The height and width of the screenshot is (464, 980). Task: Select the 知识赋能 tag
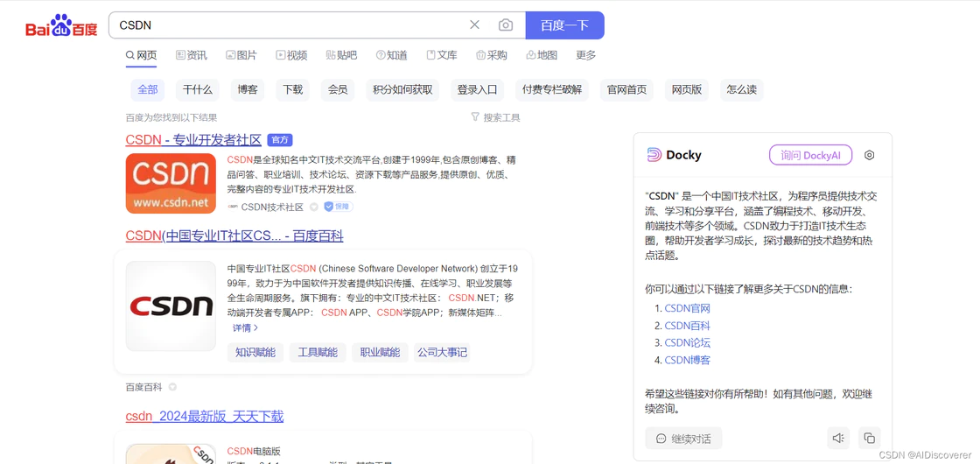pos(255,353)
